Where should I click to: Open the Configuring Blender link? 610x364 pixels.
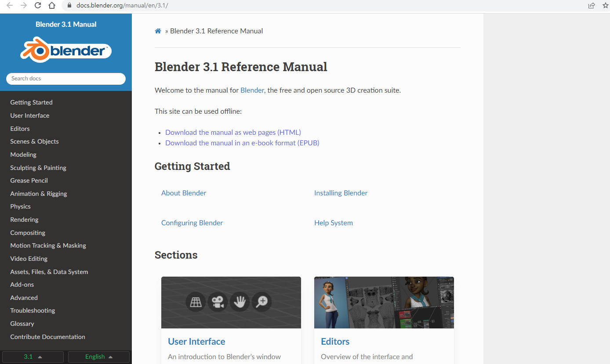pos(192,223)
